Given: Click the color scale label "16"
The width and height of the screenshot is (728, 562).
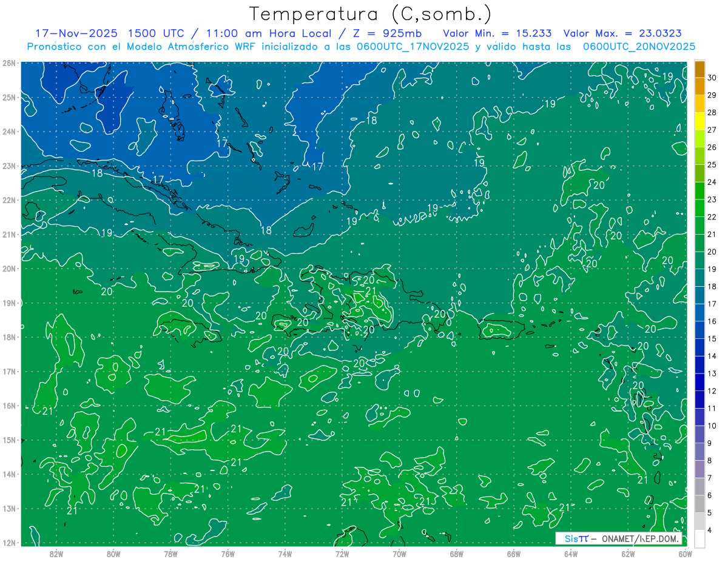Looking at the screenshot, I should 712,321.
